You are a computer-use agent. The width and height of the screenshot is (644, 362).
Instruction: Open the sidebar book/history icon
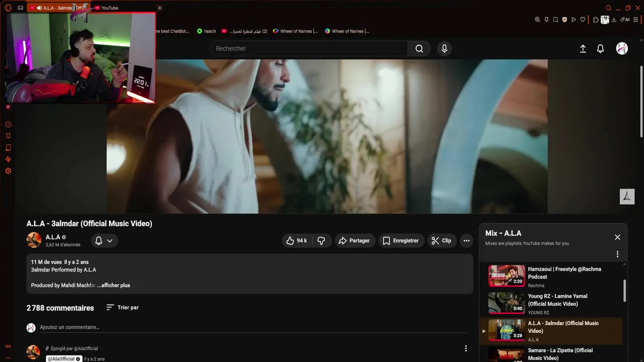(x=8, y=148)
